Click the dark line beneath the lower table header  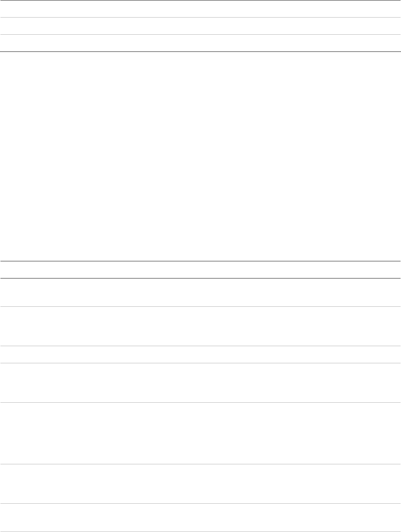[x=200, y=278]
